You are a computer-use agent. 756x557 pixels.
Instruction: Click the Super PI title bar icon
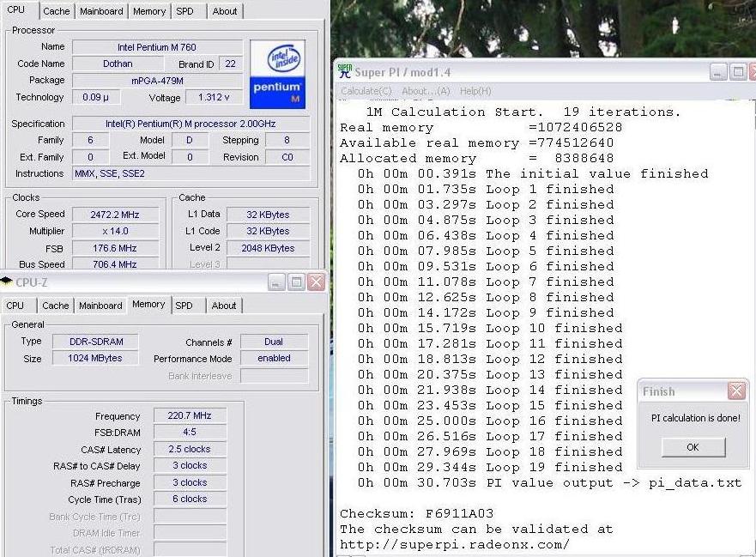coord(345,71)
